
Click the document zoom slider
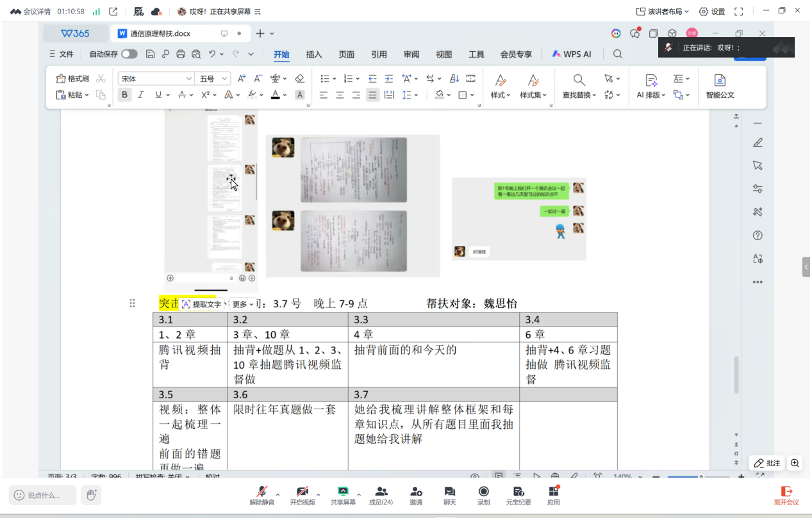tap(701, 476)
